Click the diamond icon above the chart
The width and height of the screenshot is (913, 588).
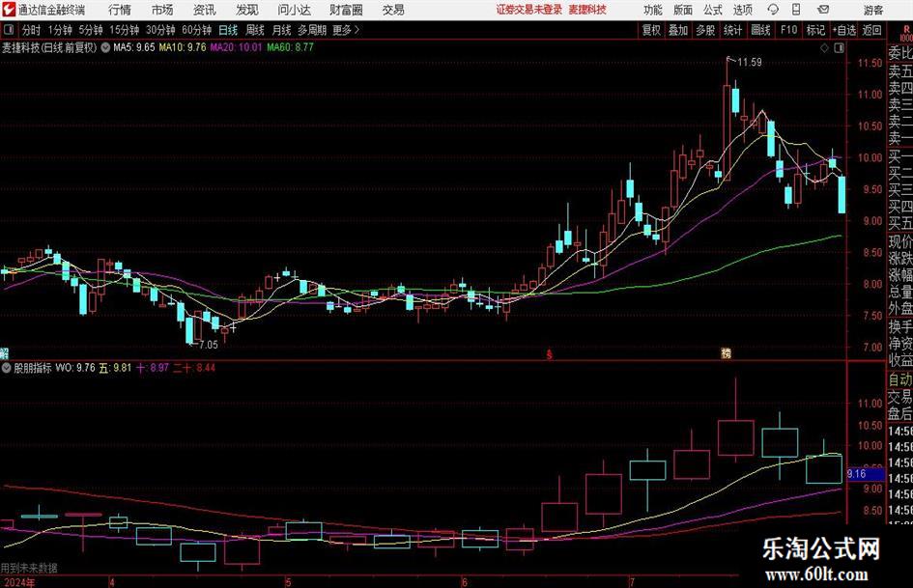pyautogui.click(x=824, y=48)
